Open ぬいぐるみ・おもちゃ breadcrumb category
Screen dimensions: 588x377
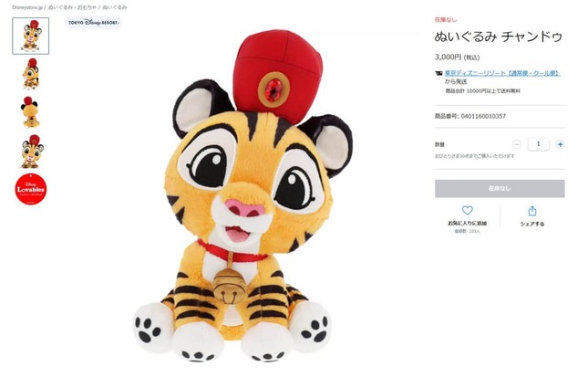pos(84,6)
